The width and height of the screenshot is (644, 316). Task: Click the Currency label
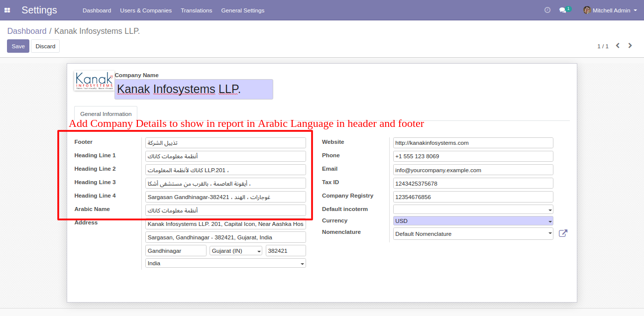coord(335,220)
